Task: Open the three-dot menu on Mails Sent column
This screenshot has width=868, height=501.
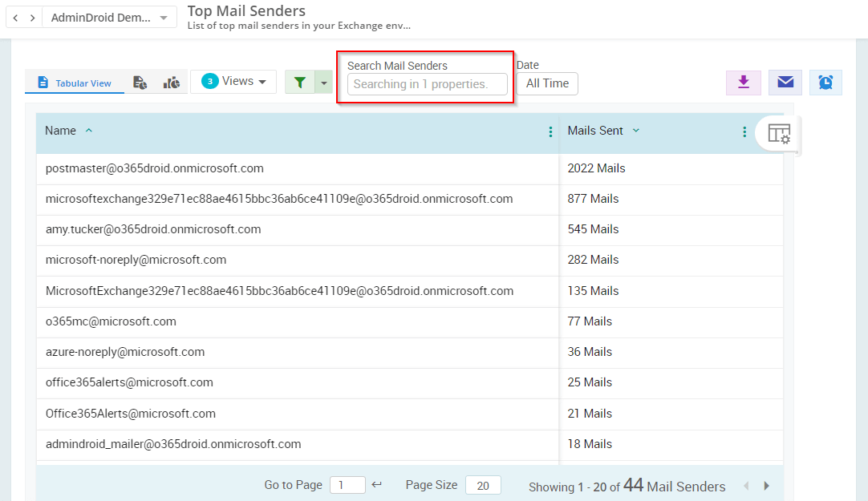Action: click(x=744, y=131)
